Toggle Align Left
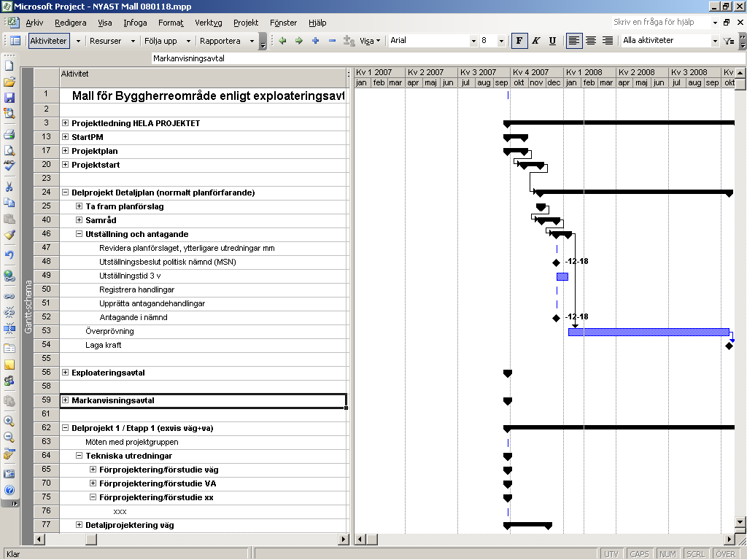 point(574,41)
